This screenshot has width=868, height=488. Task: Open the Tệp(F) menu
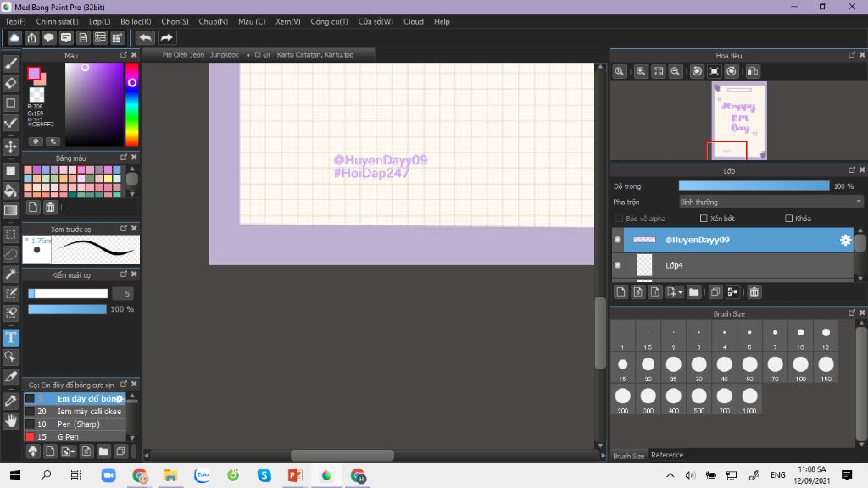(15, 21)
